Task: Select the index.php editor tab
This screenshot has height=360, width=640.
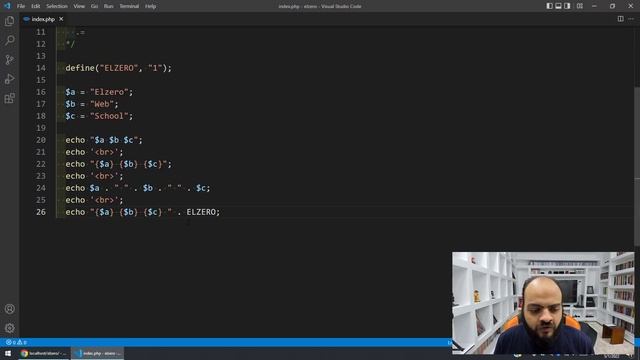Action: [43, 19]
